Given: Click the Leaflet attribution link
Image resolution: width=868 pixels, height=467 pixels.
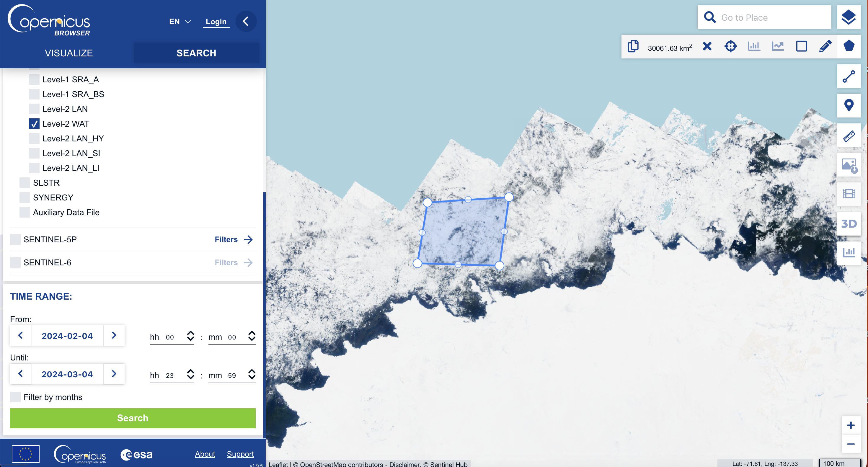Looking at the screenshot, I should pos(278,464).
